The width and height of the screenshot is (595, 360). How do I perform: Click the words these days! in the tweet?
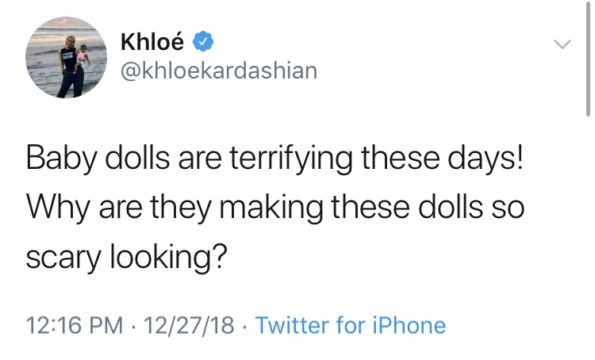click(x=442, y=159)
